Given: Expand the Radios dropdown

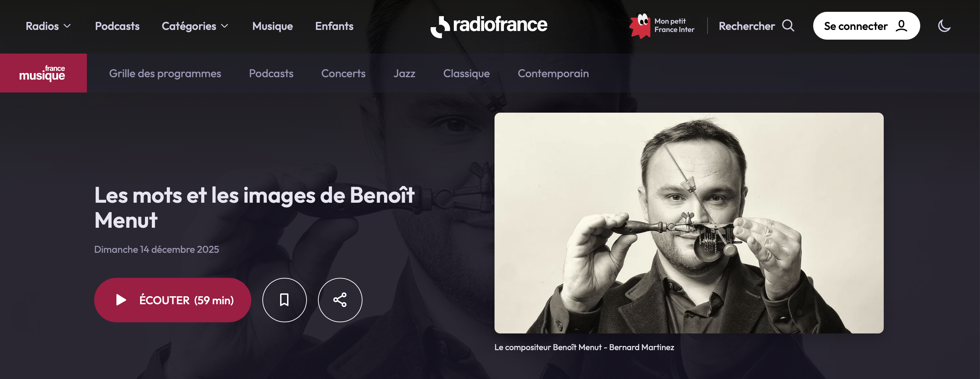Looking at the screenshot, I should click(48, 26).
